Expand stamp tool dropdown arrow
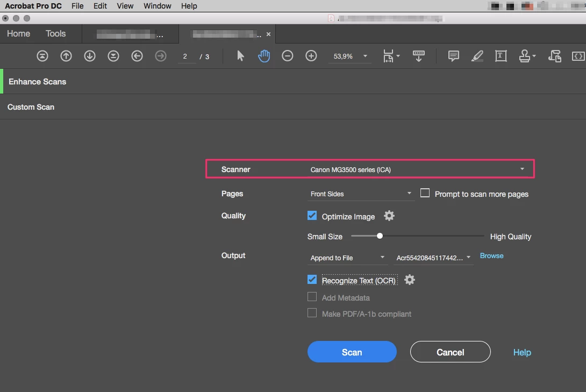Image resolution: width=586 pixels, height=392 pixels. click(534, 56)
